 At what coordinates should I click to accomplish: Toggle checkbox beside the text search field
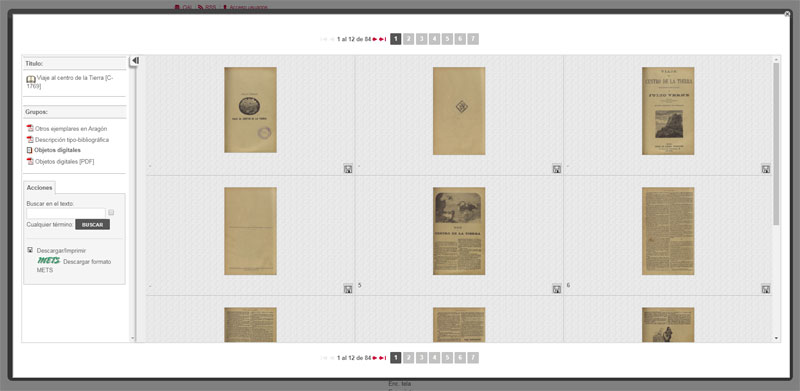point(111,212)
